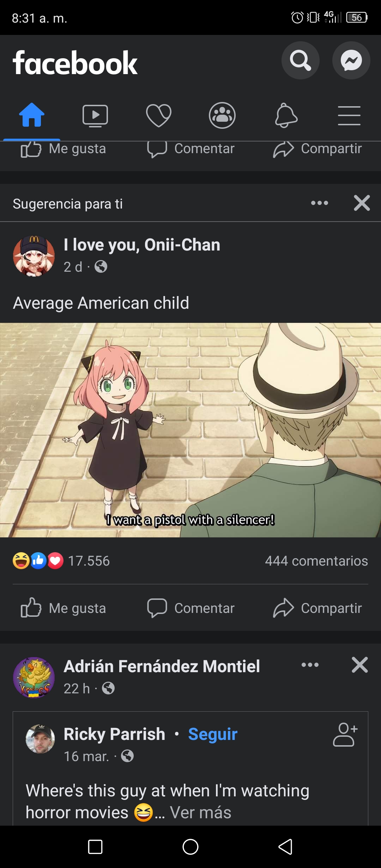
Task: Open Messenger chats
Action: [x=351, y=60]
